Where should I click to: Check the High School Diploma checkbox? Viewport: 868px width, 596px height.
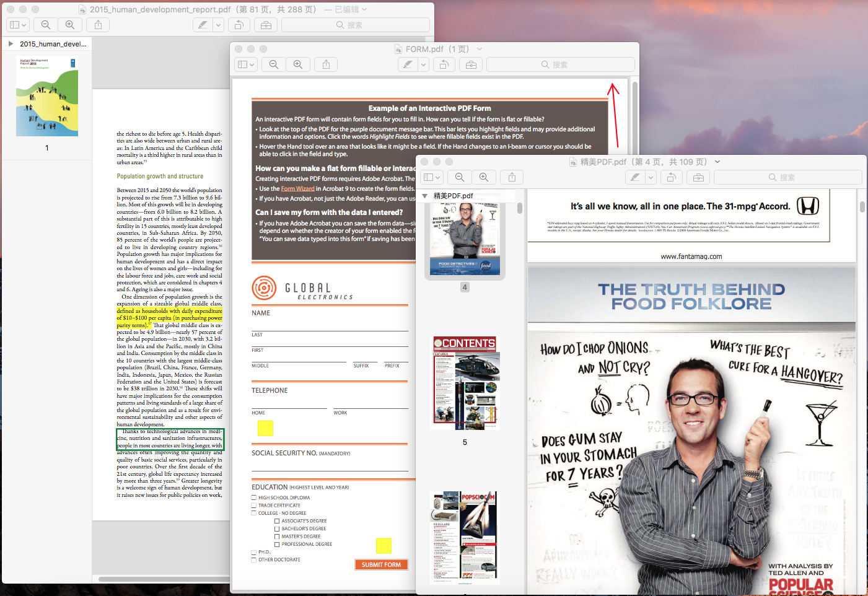(x=254, y=497)
